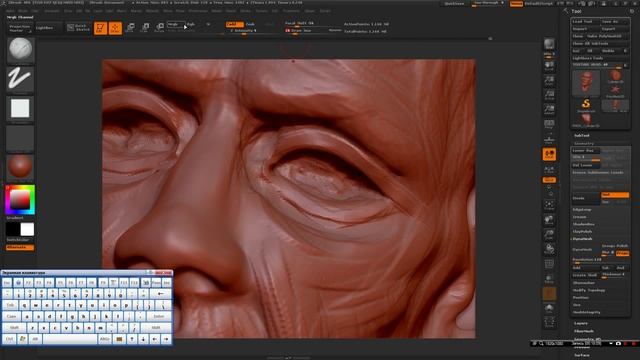The image size is (640, 360).
Task: Click the QuickSave button
Action: point(454,3)
